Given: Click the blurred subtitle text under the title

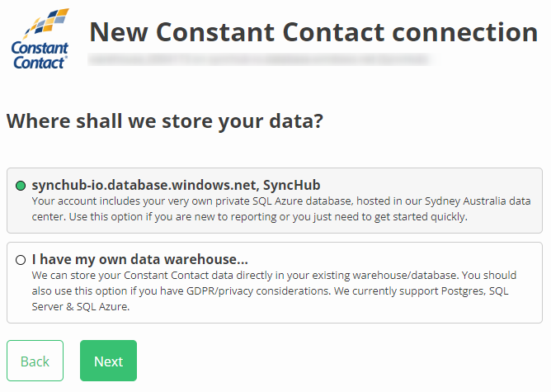Looking at the screenshot, I should [260, 59].
